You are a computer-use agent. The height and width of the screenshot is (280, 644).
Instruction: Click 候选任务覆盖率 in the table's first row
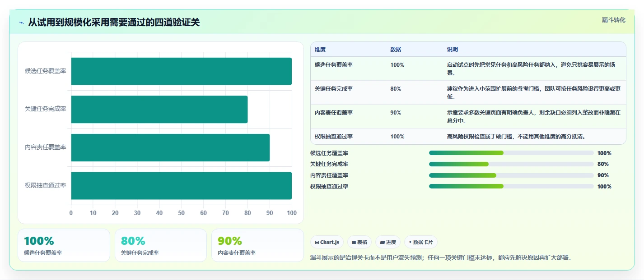pyautogui.click(x=334, y=65)
